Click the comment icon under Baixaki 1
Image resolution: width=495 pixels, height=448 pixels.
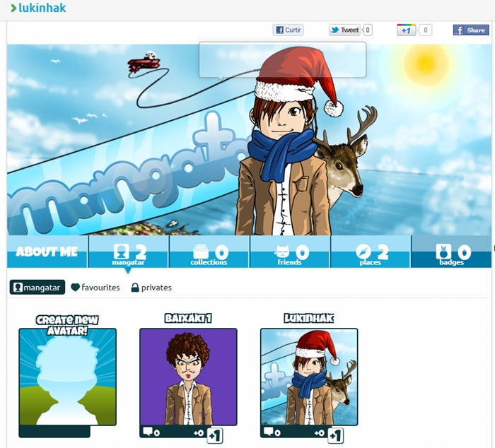click(148, 431)
